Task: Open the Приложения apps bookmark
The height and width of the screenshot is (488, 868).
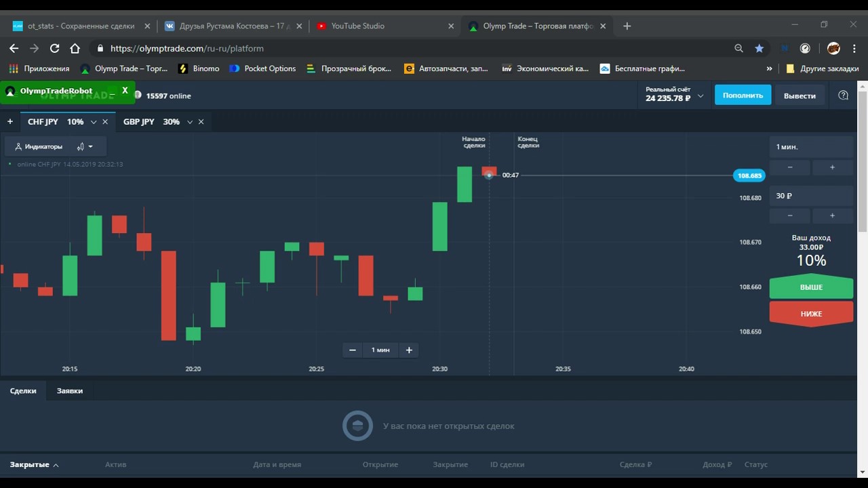Action: 39,68
